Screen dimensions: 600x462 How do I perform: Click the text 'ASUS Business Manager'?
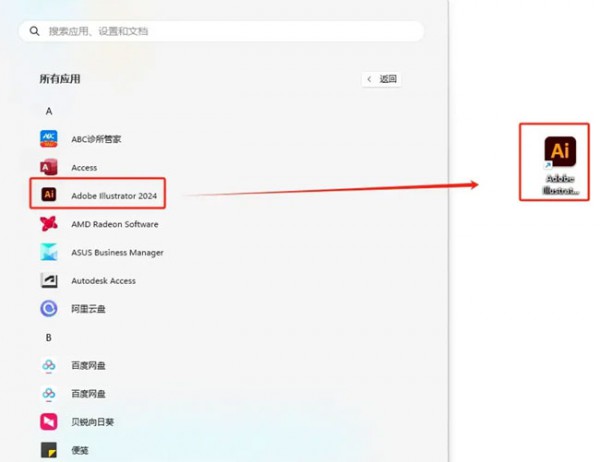pos(117,253)
